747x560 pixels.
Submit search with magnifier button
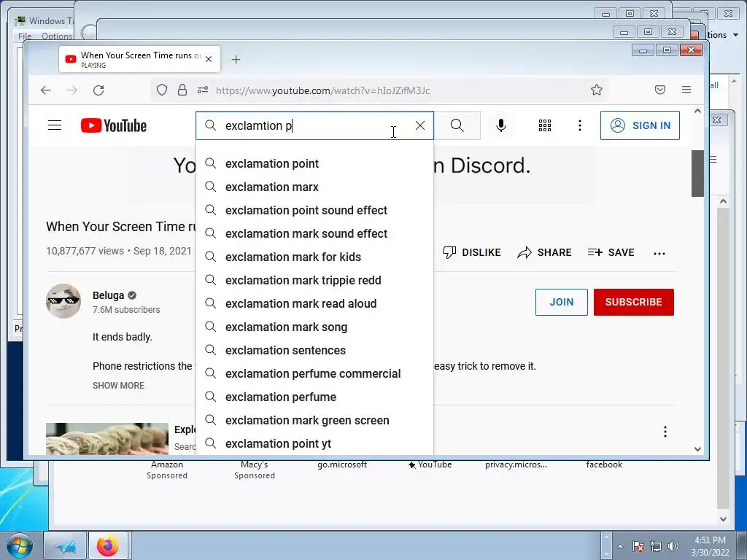pyautogui.click(x=457, y=125)
